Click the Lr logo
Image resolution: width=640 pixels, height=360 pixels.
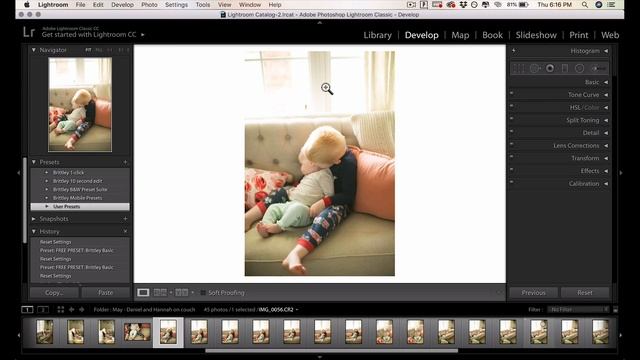point(29,32)
